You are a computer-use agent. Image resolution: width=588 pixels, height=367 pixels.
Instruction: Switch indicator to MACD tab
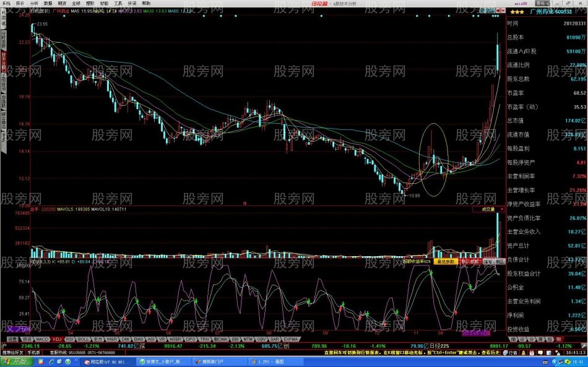click(x=41, y=339)
